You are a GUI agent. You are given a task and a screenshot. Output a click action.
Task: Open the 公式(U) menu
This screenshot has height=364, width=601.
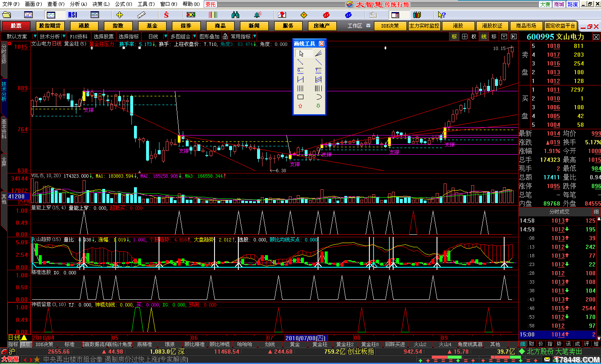pos(124,4)
